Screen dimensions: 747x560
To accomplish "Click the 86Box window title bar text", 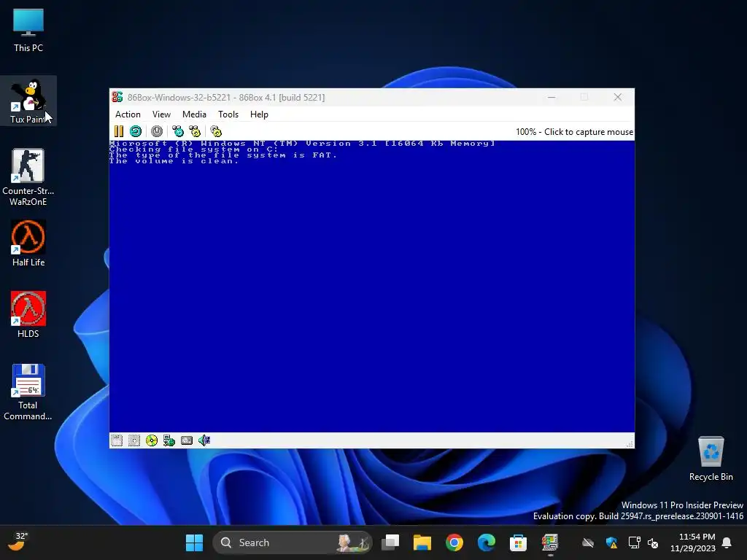I will 226,97.
